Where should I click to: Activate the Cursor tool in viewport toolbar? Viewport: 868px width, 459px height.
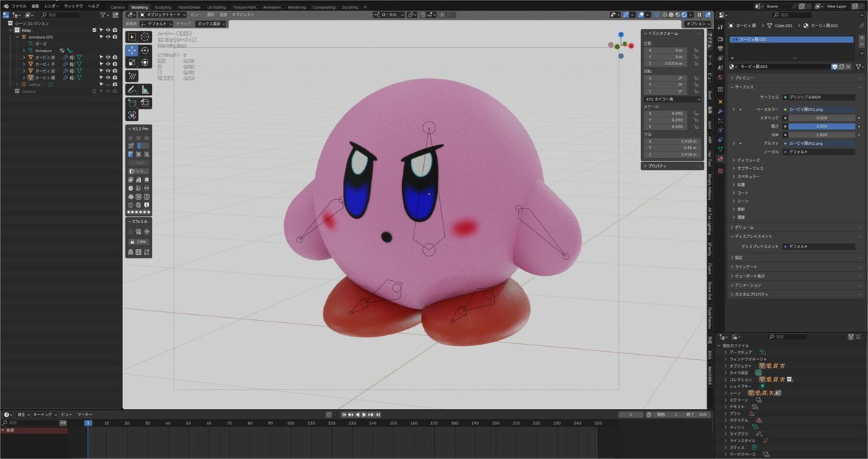pos(145,37)
